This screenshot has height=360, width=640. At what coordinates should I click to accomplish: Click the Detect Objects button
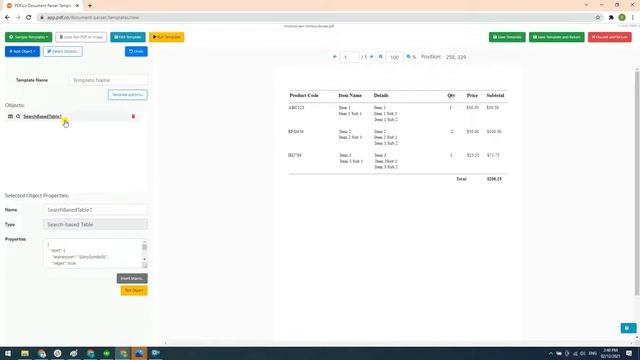tap(63, 51)
